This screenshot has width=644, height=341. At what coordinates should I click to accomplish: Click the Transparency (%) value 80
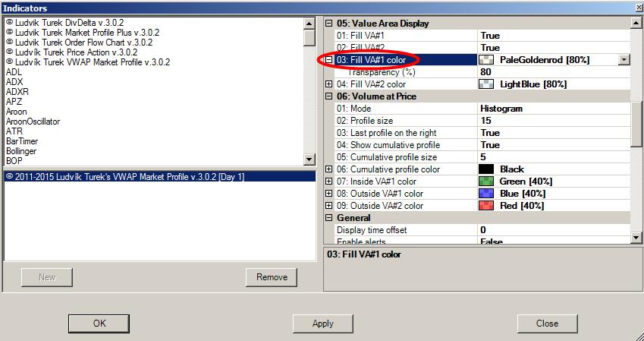(553, 72)
